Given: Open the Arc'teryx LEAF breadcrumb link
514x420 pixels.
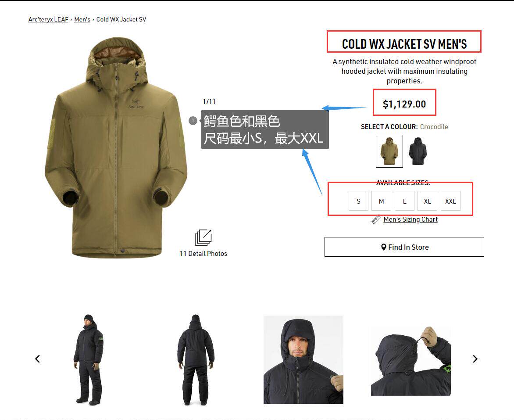Looking at the screenshot, I should (x=48, y=19).
